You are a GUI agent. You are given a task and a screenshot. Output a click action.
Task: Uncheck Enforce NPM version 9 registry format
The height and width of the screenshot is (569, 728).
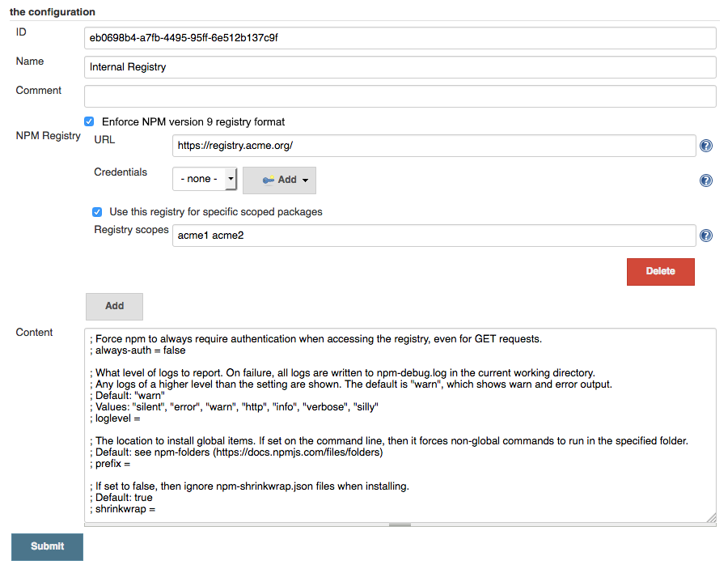click(x=89, y=121)
